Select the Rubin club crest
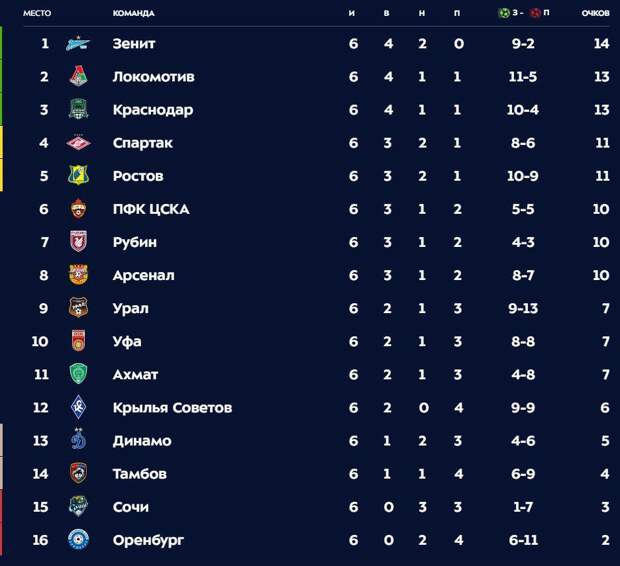The height and width of the screenshot is (566, 620). pyautogui.click(x=78, y=242)
